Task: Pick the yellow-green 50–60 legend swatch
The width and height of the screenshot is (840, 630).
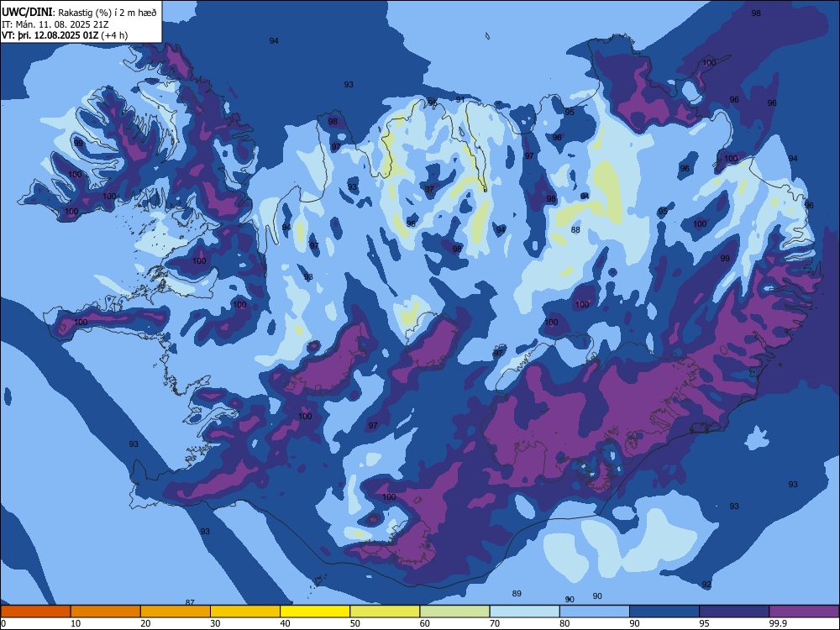Action: tap(385, 612)
